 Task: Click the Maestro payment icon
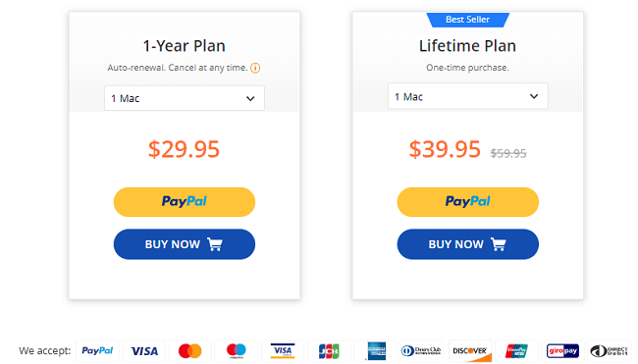237,350
